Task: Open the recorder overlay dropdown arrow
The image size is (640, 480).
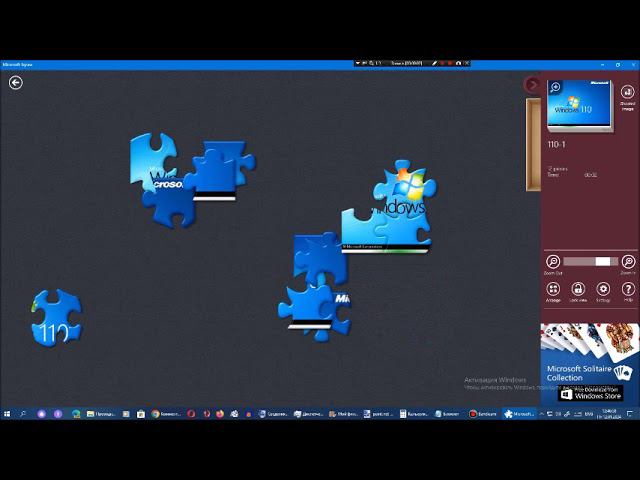Action: 358,63
